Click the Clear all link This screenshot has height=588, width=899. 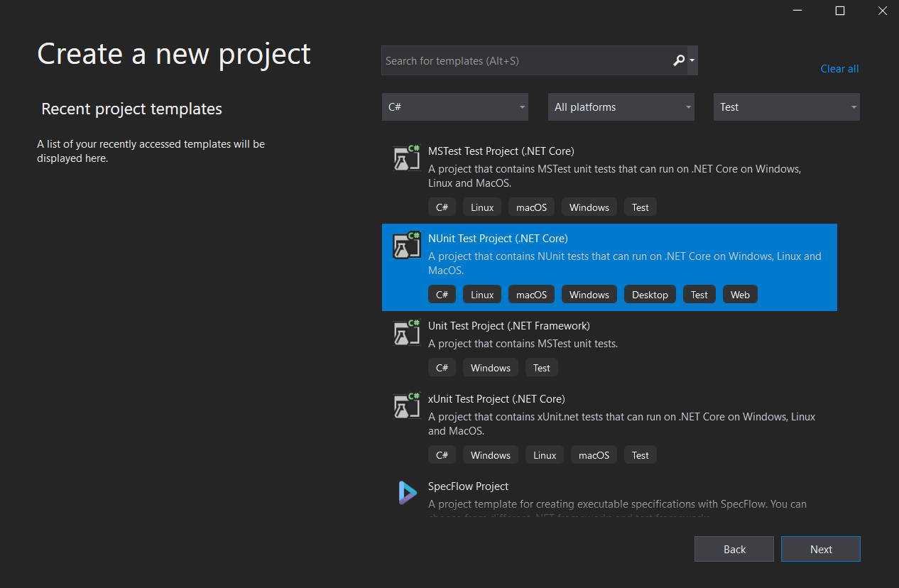click(839, 68)
